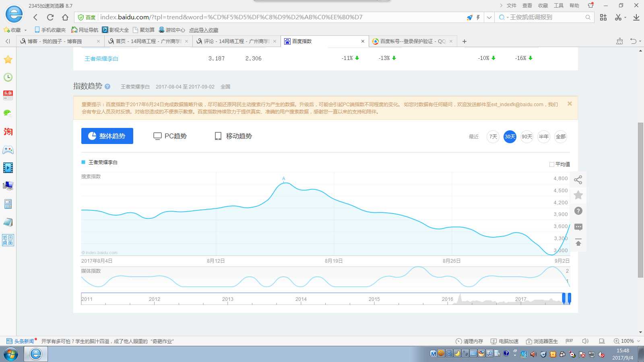This screenshot has height=362, width=644.
Task: Open downloads arrow icon in toolbar
Action: pos(636,17)
